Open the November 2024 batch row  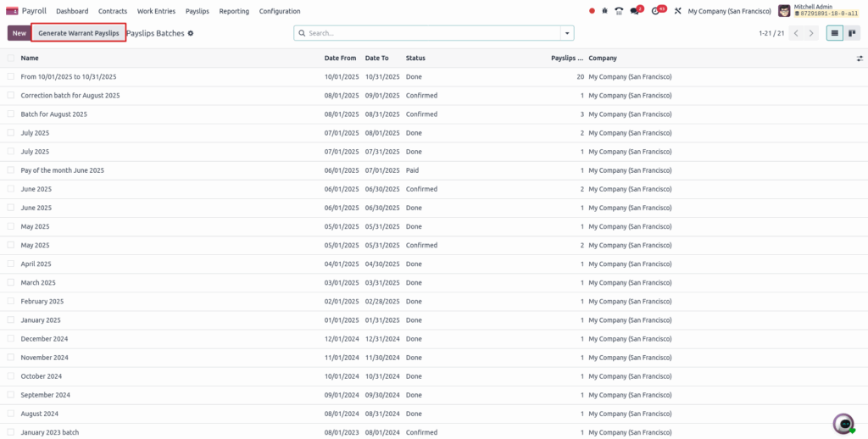click(x=434, y=358)
